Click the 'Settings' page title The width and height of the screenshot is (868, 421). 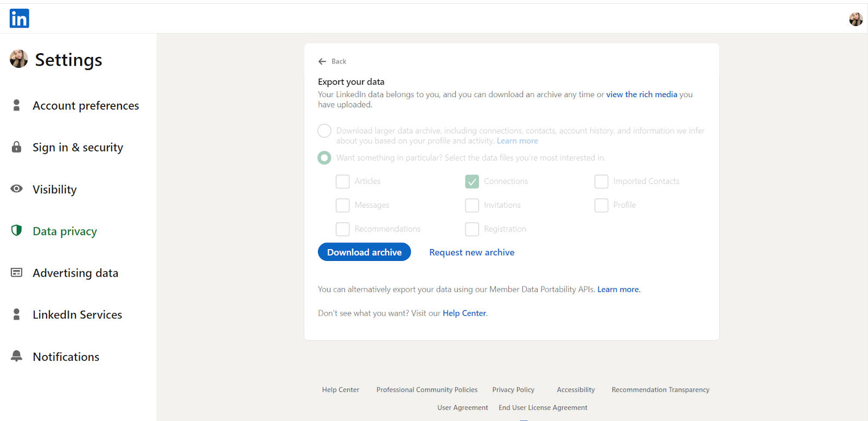[x=68, y=60]
